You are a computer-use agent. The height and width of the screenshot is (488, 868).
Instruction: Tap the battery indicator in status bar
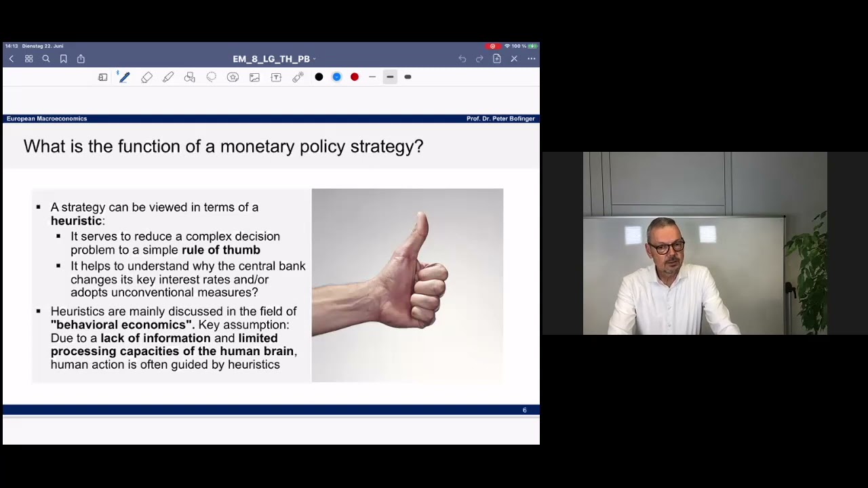[533, 46]
